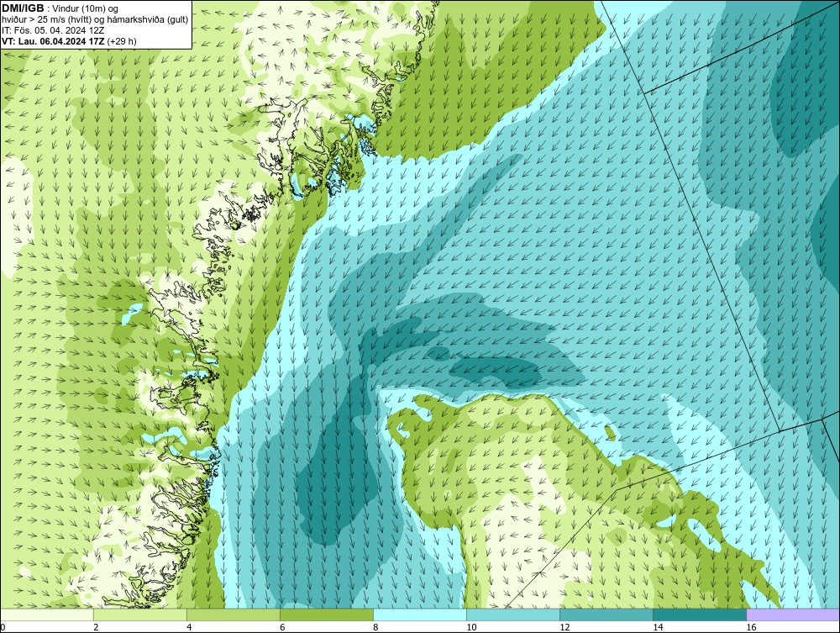Select the 2–4 m/s light green swatch

tap(139, 615)
